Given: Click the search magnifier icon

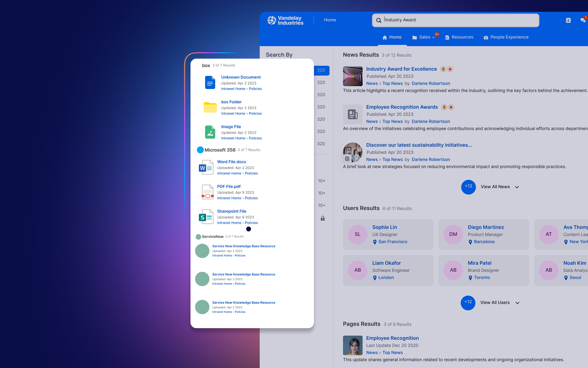Looking at the screenshot, I should coord(379,20).
